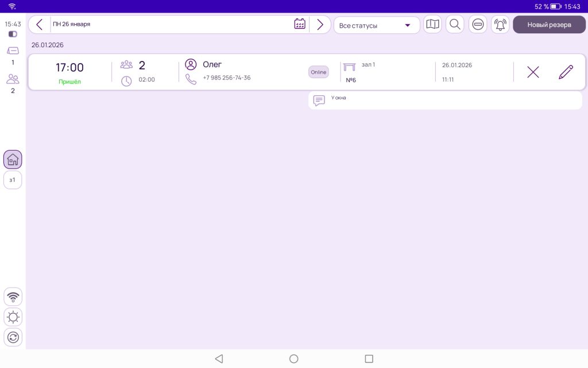
Task: Click the "ПН 26 января" date field
Action: pyautogui.click(x=172, y=24)
